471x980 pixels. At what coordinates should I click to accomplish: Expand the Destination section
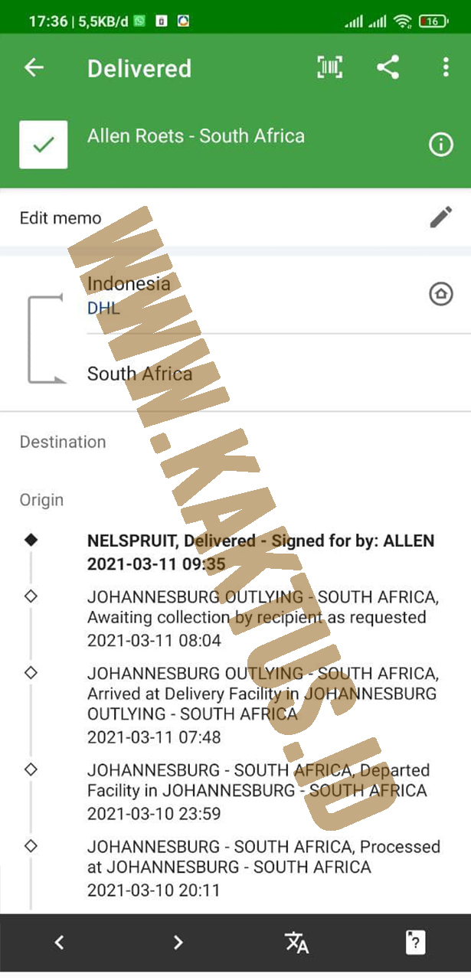(x=63, y=442)
